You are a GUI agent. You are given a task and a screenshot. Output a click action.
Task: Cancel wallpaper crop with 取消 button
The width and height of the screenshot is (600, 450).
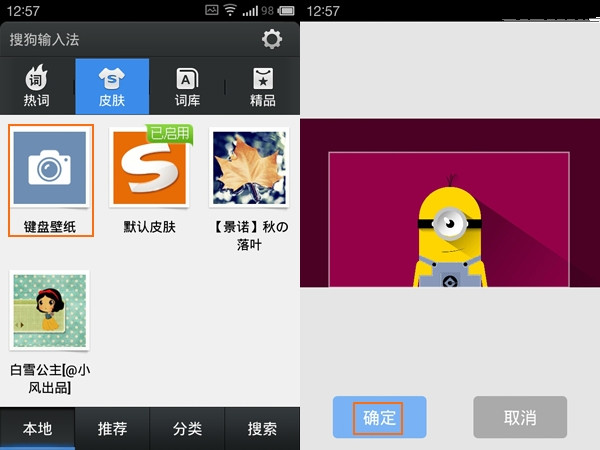coord(520,417)
